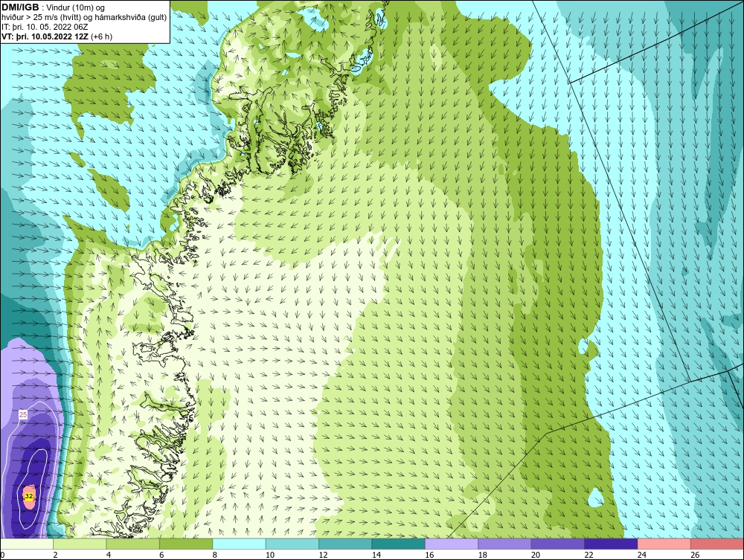Click the scale value 6
744x560 pixels.
[x=161, y=555]
